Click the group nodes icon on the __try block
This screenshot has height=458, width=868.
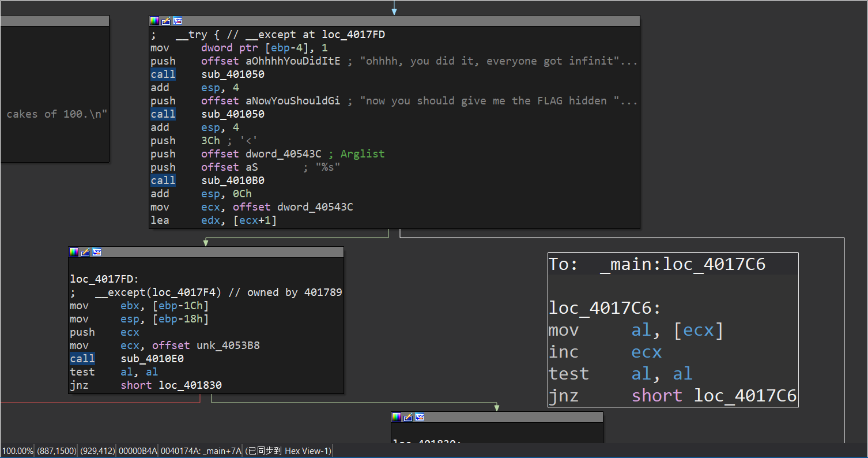click(178, 21)
